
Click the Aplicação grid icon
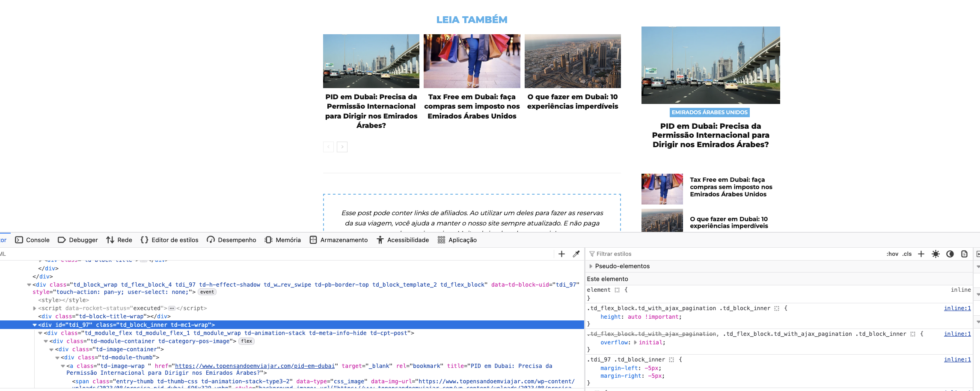point(441,240)
